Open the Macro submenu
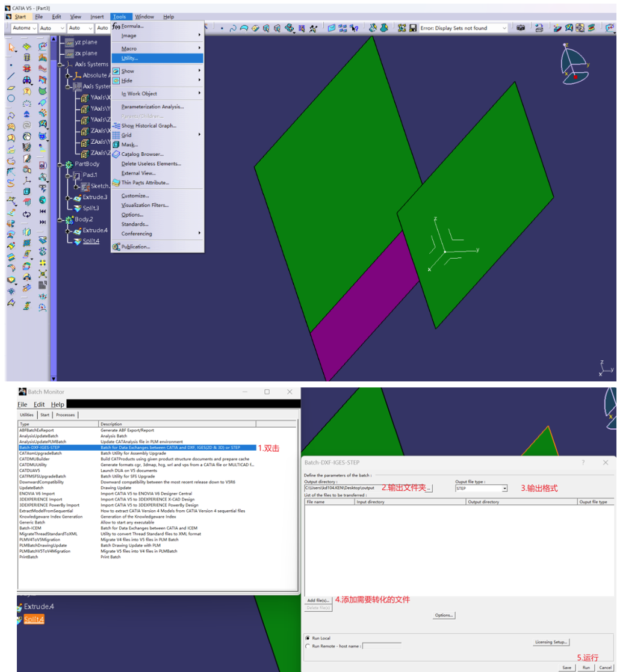 point(157,48)
